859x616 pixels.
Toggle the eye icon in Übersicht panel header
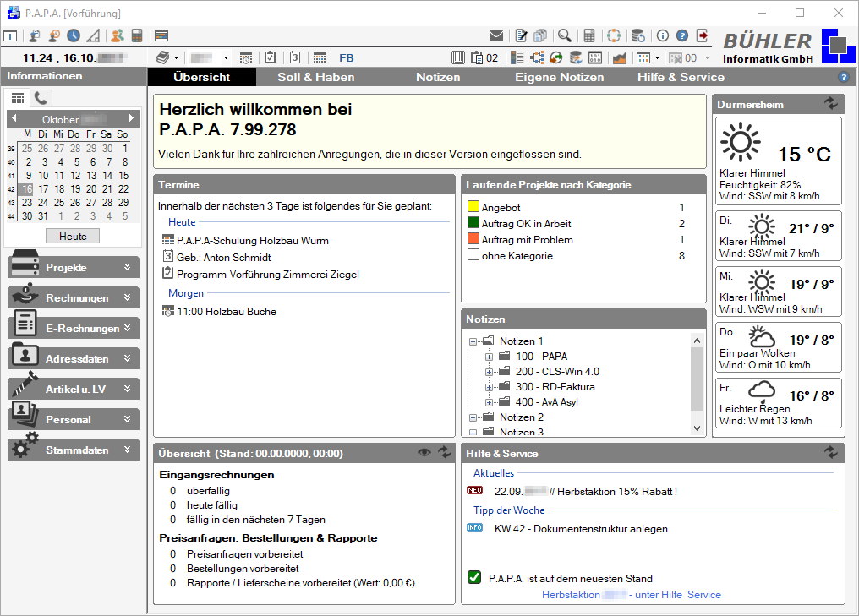(x=424, y=452)
